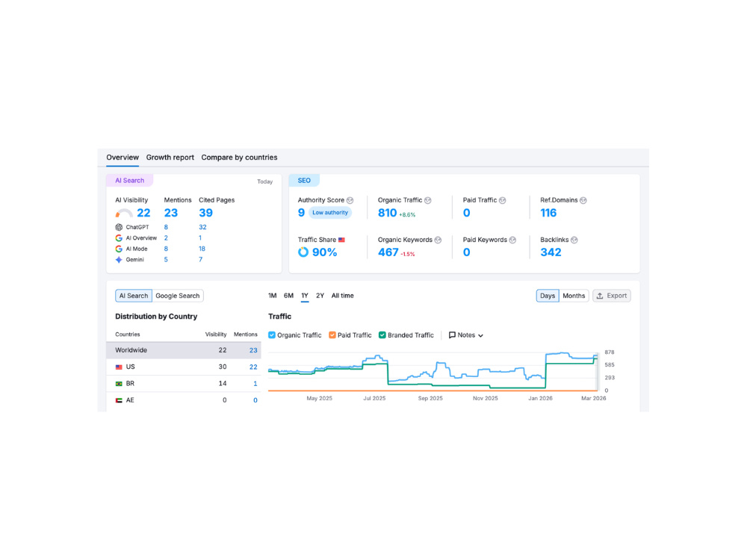
Task: Click the AI Visibility score 22
Action: tap(144, 213)
